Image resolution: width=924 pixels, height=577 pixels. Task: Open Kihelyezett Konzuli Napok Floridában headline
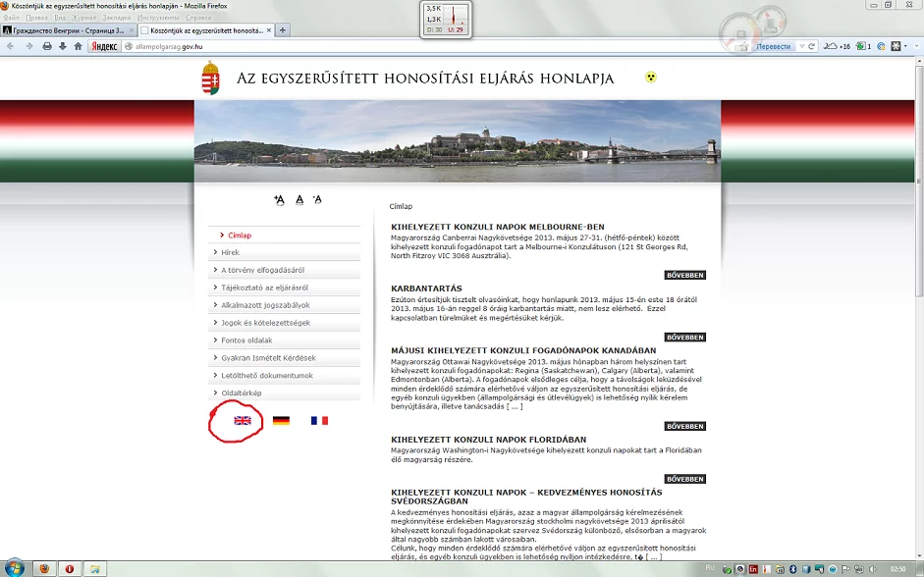coord(488,440)
